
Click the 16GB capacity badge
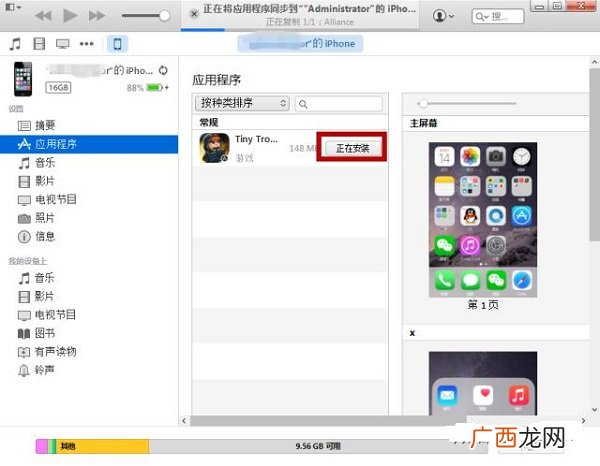[x=58, y=88]
